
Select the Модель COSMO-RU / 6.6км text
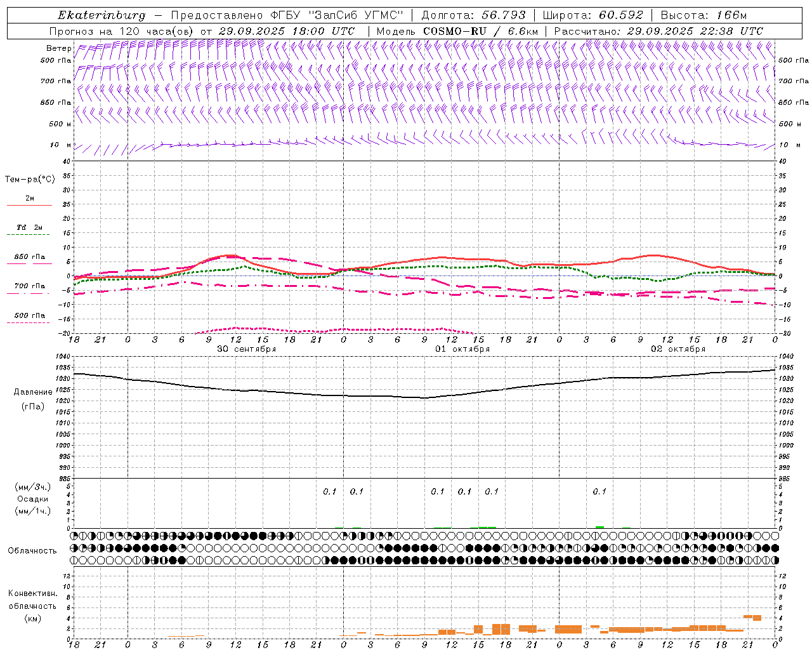(x=457, y=31)
